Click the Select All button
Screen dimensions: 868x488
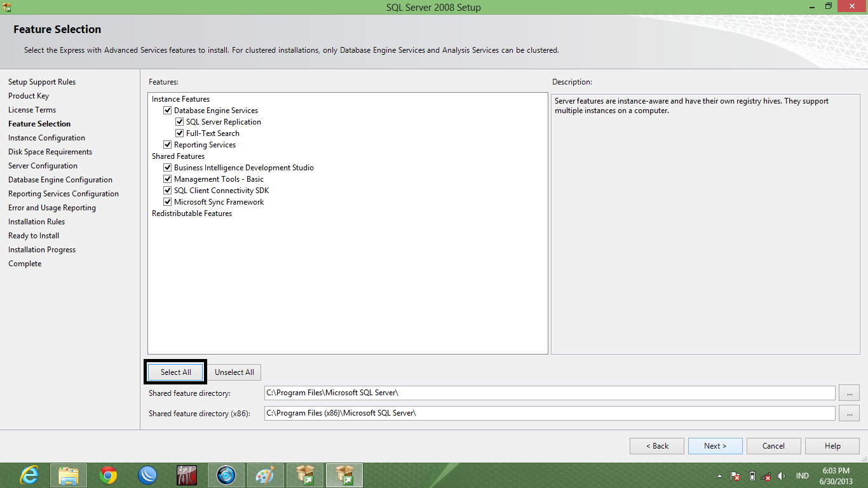point(176,372)
